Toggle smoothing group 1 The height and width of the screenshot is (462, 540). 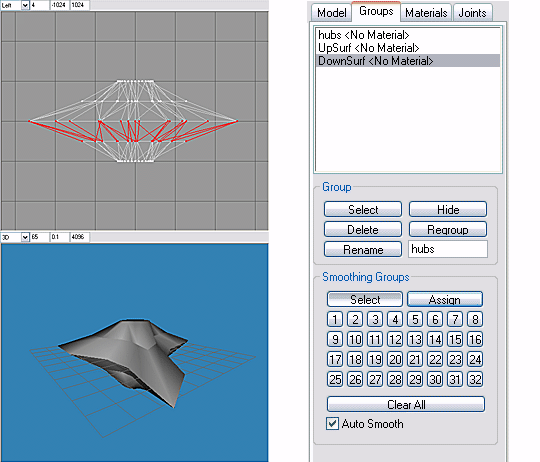pos(335,319)
